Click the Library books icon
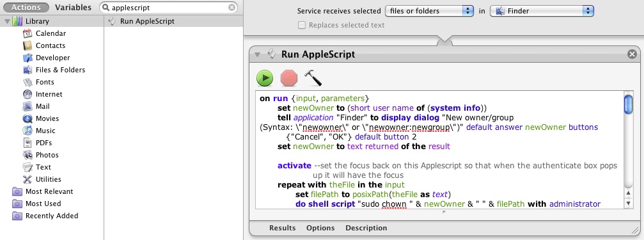This screenshot has height=240, width=644. pos(17,21)
